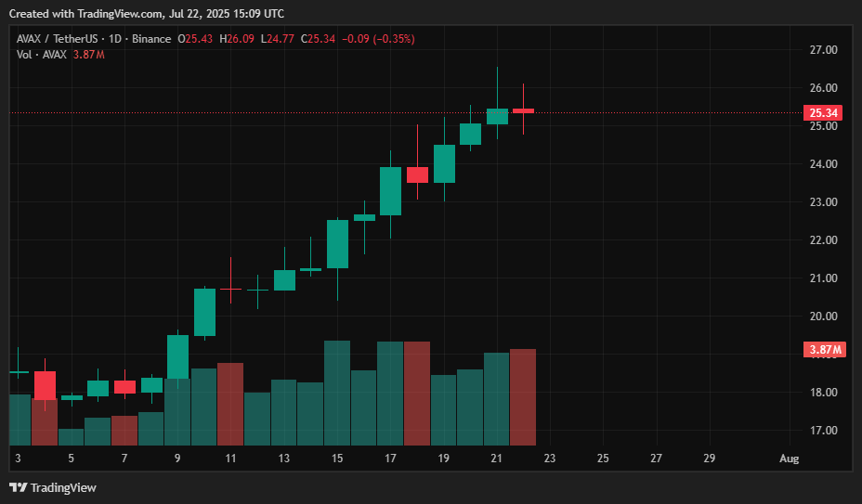Viewport: 862px width, 504px height.
Task: Select the AVAX / TetherUS symbol title
Action: 58,39
